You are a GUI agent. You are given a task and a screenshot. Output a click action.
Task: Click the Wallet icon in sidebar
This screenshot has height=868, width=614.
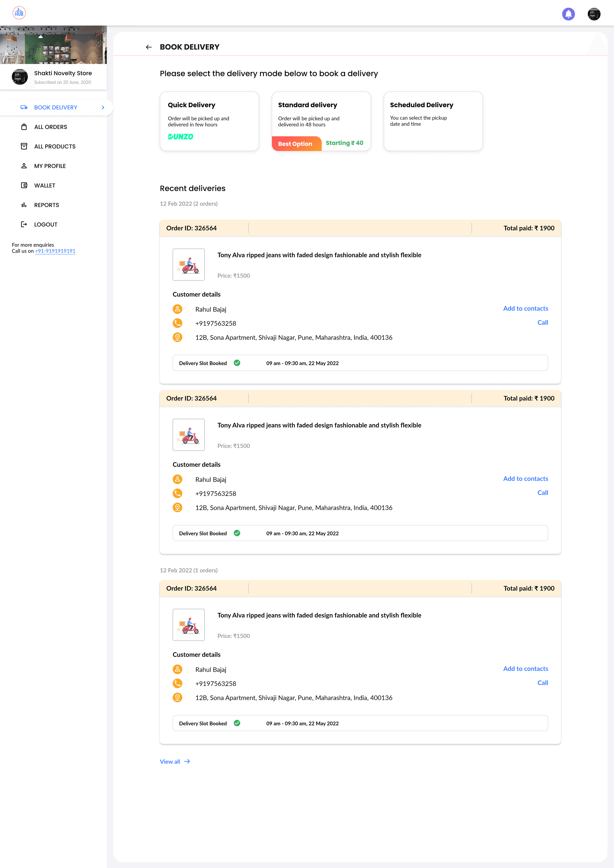coord(24,185)
